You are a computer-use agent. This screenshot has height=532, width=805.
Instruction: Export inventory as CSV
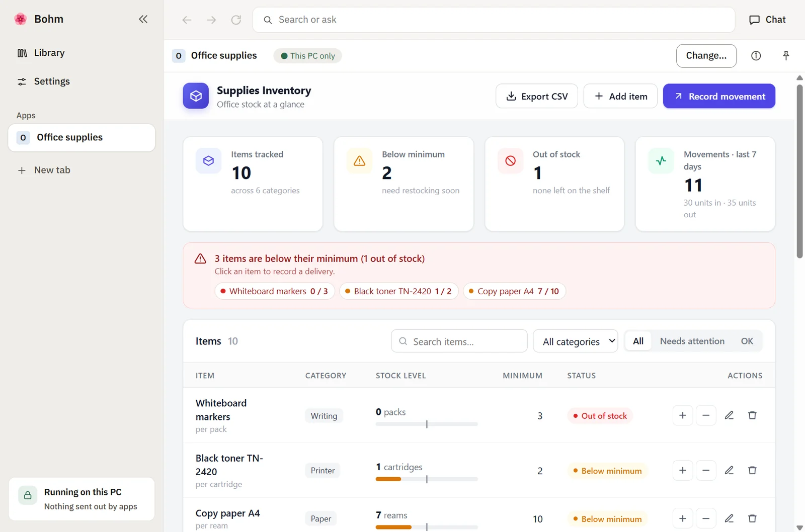click(536, 96)
